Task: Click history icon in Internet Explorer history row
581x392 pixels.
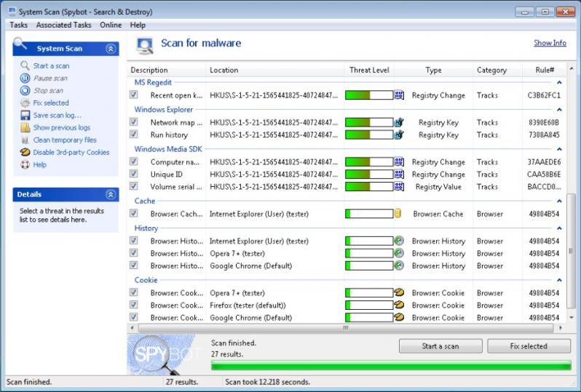Action: 399,241
